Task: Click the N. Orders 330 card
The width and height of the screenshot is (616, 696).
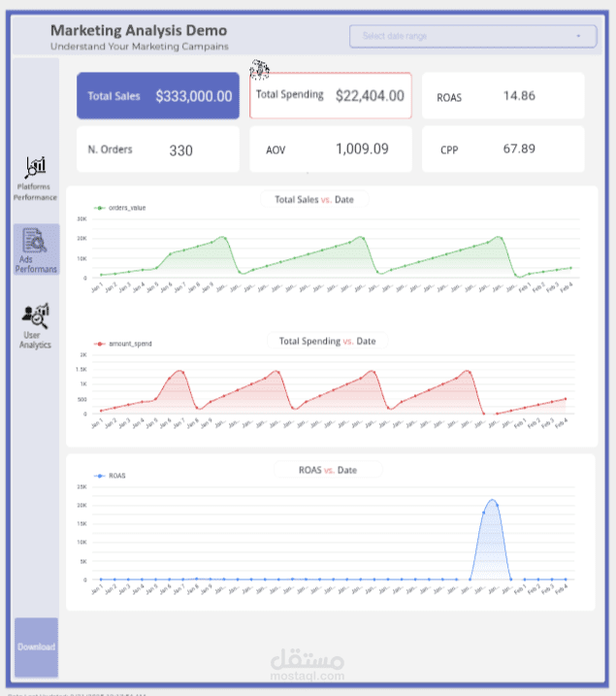Action: point(158,149)
